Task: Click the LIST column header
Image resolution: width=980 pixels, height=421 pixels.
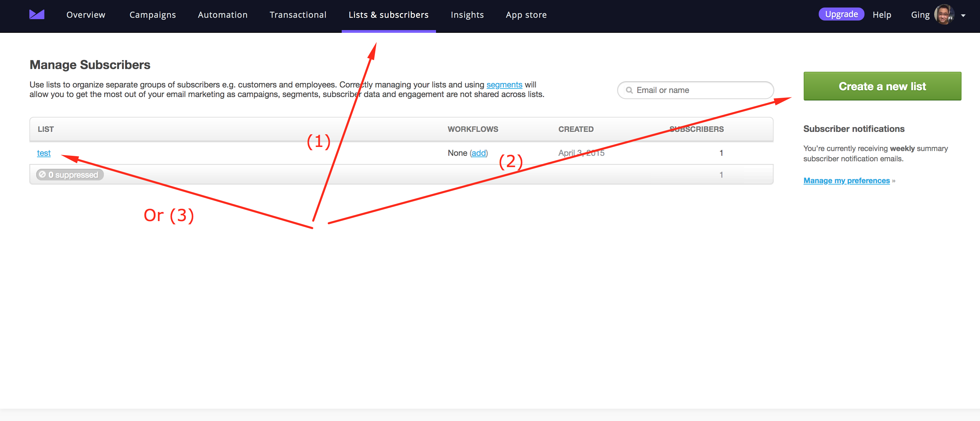Action: point(46,129)
